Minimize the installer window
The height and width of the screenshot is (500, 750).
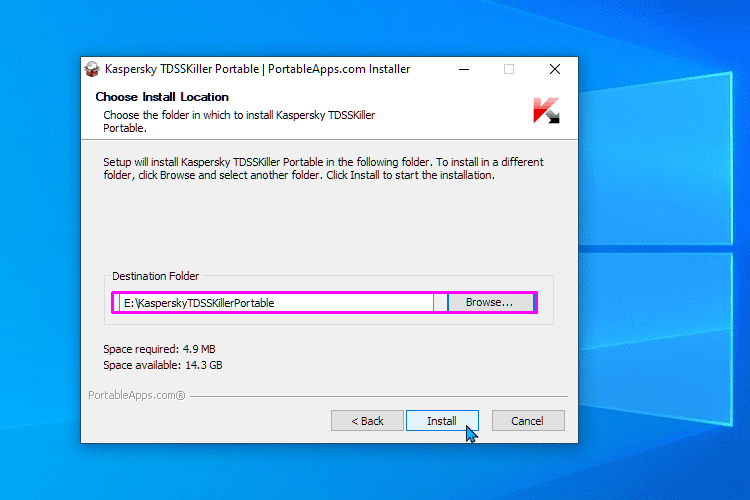coord(464,69)
